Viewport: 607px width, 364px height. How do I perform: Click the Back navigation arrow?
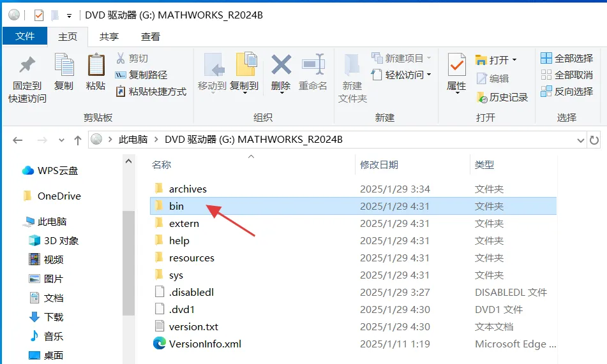[18, 140]
